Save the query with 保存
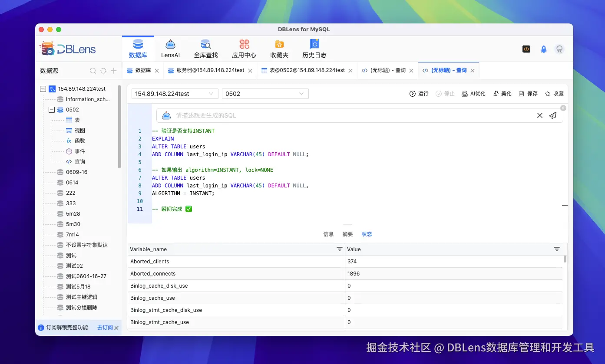Image resolution: width=605 pixels, height=364 pixels. click(x=528, y=94)
